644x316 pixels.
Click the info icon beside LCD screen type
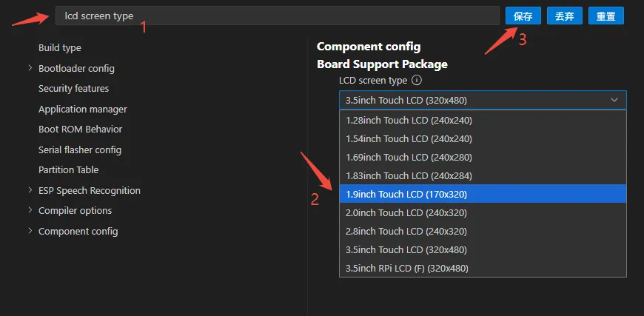point(417,80)
